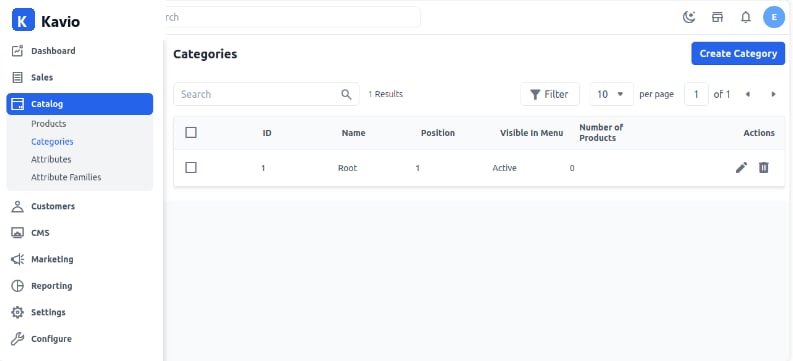
Task: Check the Root category row checkbox
Action: point(191,168)
